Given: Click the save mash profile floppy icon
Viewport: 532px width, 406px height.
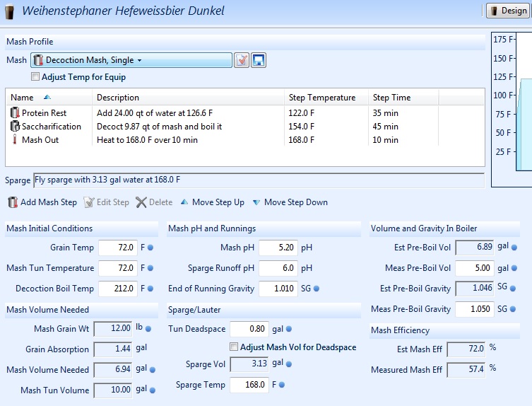Looking at the screenshot, I should pos(259,60).
